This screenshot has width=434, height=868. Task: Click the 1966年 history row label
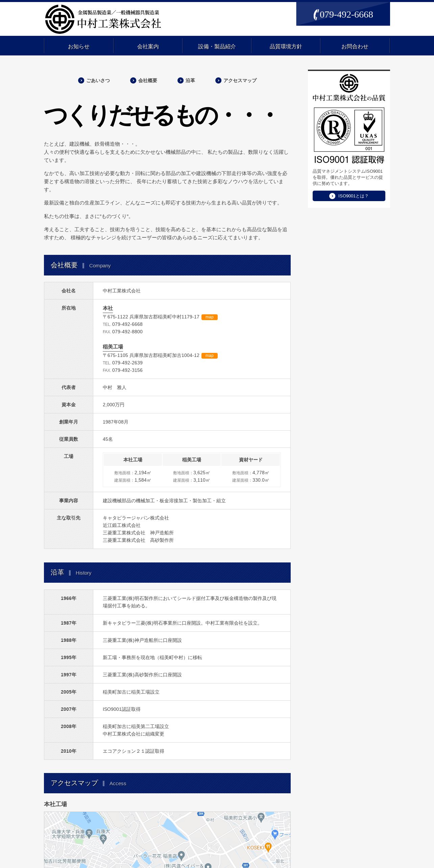coord(69,598)
